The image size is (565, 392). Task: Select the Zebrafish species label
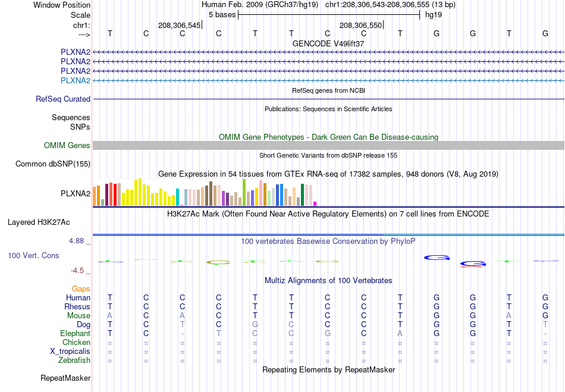click(x=74, y=360)
